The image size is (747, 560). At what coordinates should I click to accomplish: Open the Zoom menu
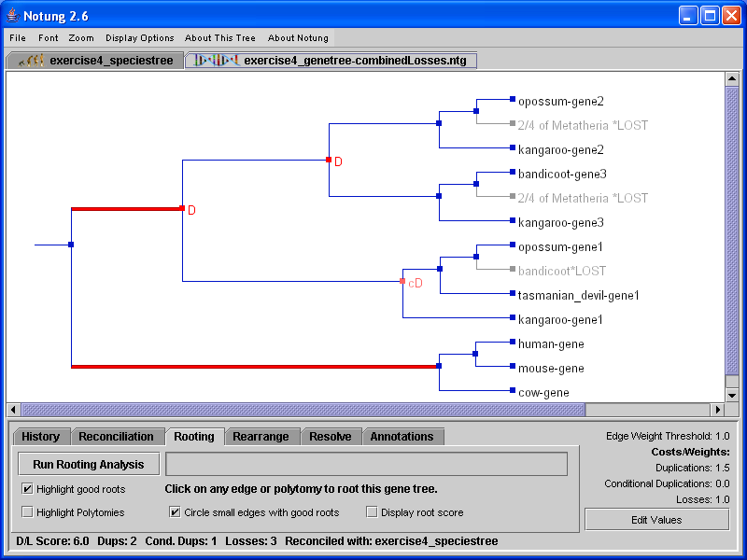point(81,38)
